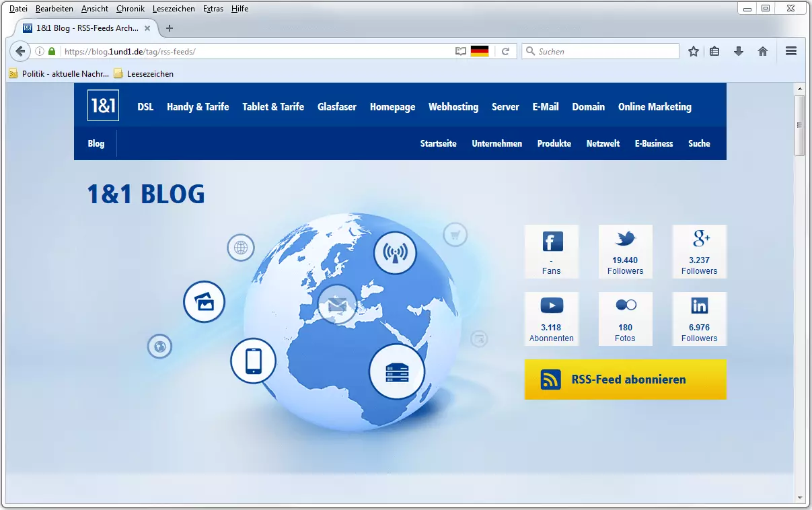Click Suche in blog menu
Image resolution: width=812 pixels, height=510 pixels.
pyautogui.click(x=699, y=143)
